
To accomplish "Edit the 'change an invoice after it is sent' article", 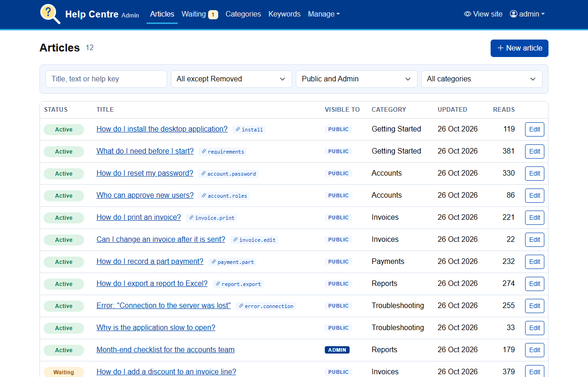I will coord(535,240).
